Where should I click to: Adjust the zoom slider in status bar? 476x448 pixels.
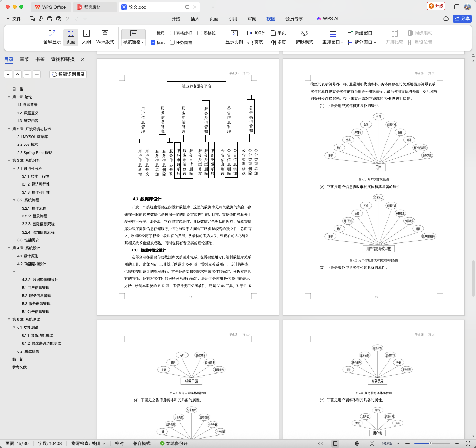click(430, 443)
